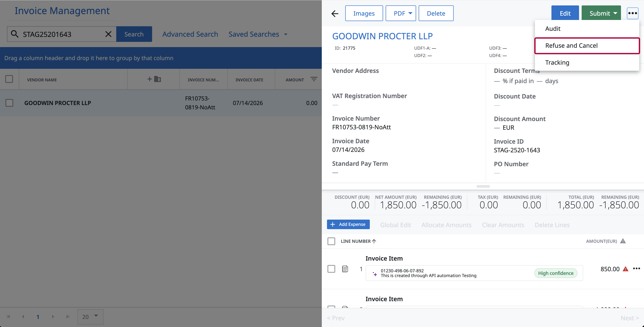Toggle select-all expense lines checkbox

coord(331,241)
